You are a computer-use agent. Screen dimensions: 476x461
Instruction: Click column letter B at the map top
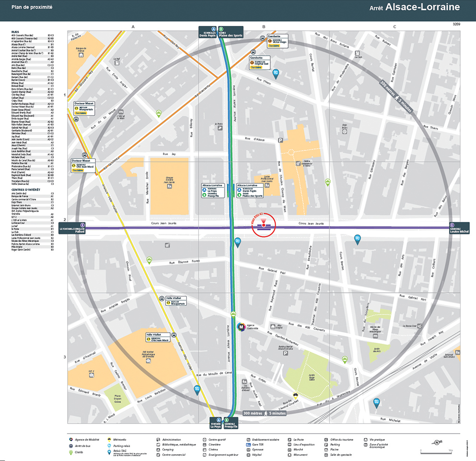(x=264, y=27)
